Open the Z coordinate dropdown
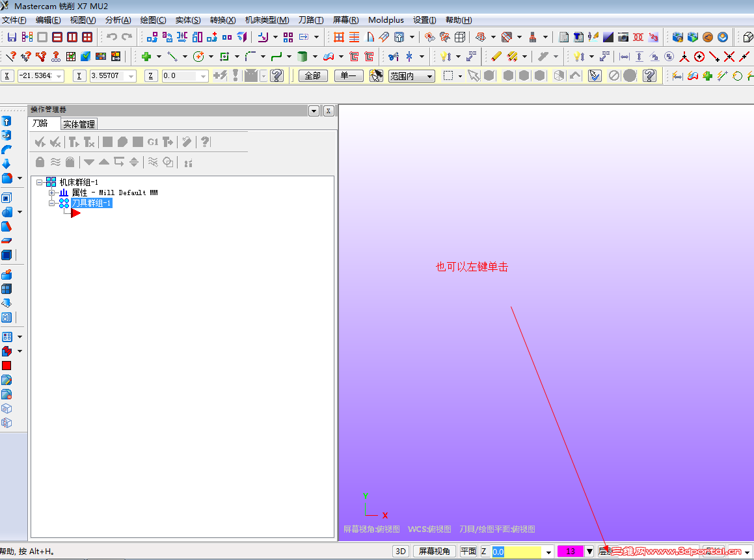This screenshot has width=754, height=560. 204,76
